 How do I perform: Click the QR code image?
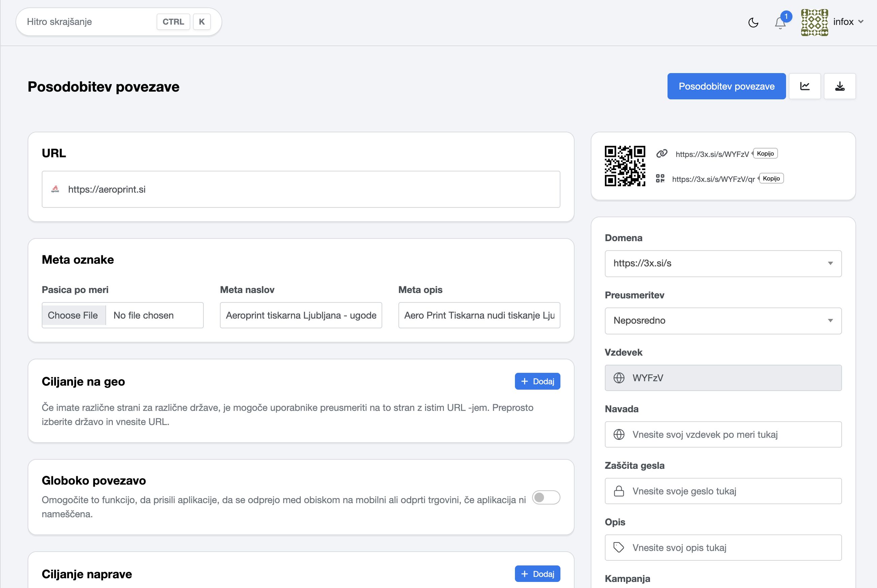(625, 166)
